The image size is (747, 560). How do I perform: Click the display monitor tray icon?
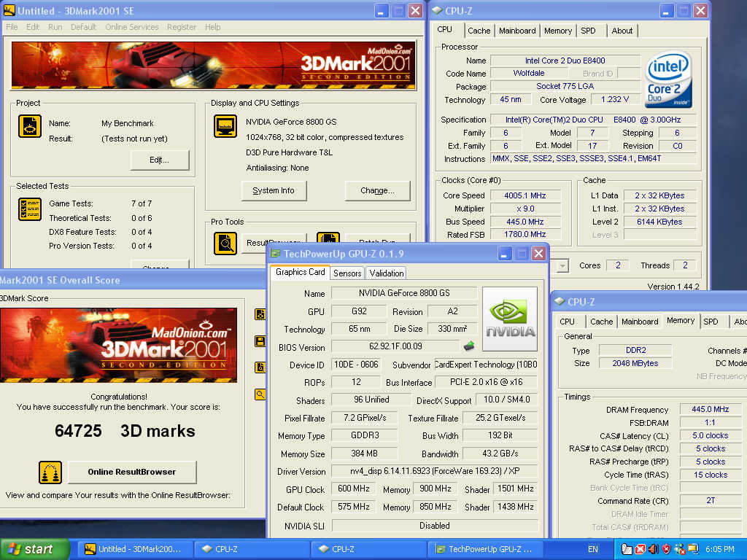692,549
